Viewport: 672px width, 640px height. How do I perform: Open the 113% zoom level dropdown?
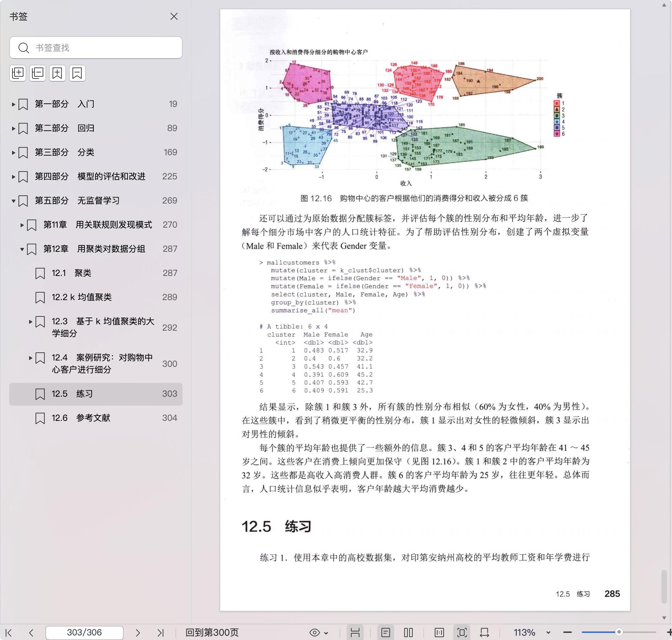548,633
